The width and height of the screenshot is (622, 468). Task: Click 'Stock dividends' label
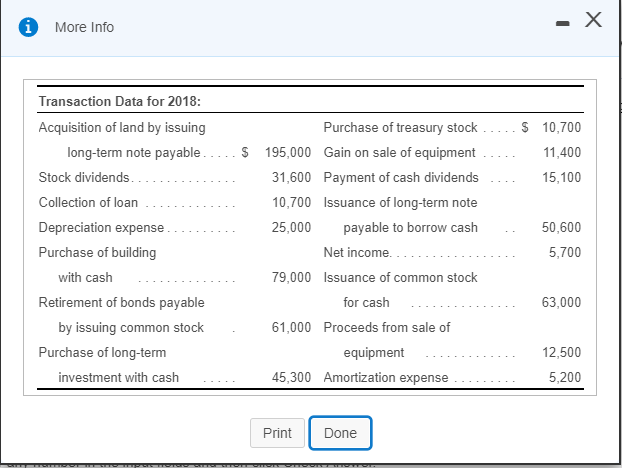tap(84, 177)
